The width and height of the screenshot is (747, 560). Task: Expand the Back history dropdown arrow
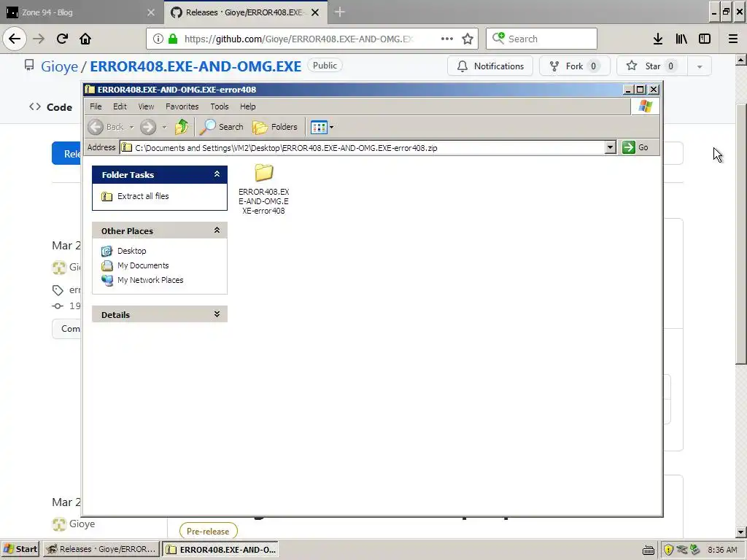pos(131,127)
